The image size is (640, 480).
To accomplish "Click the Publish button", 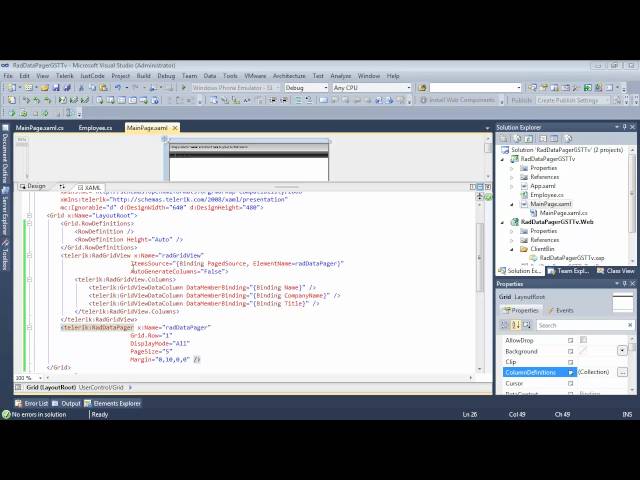I will pos(521,100).
